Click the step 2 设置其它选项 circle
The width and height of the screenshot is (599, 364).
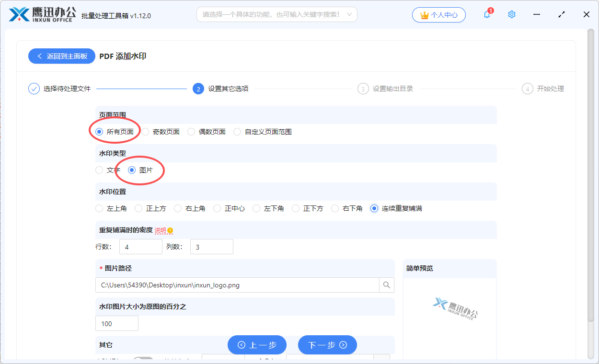[x=198, y=89]
